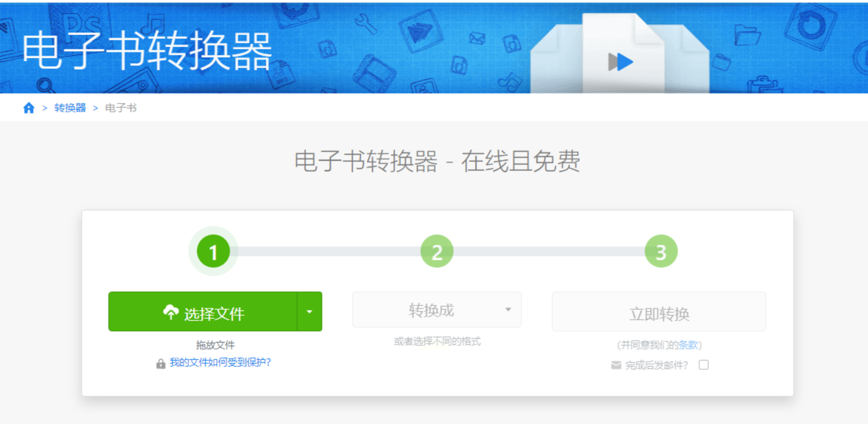
Task: Go to 转换器 breadcrumb link
Action: [x=70, y=108]
